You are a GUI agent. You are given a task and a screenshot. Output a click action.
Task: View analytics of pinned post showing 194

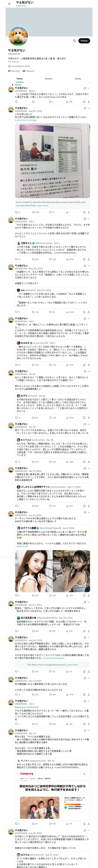[x=69, y=101]
